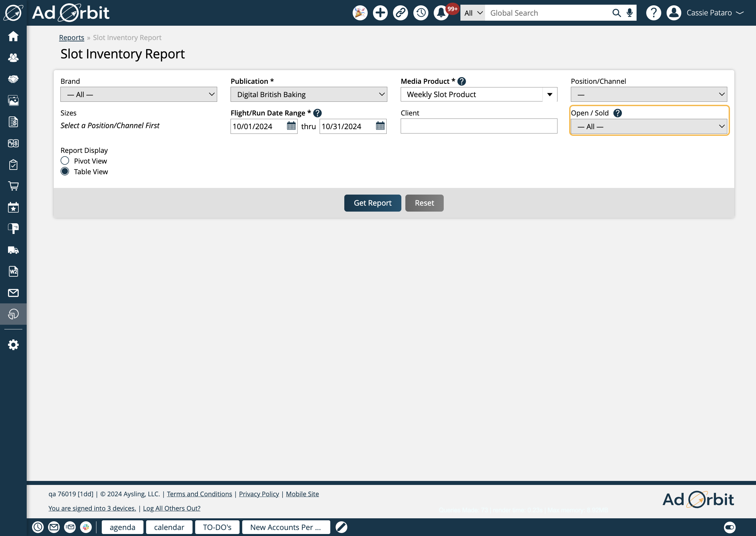Screen dimensions: 756x536
Task: Click the notifications bell icon
Action: tap(441, 13)
